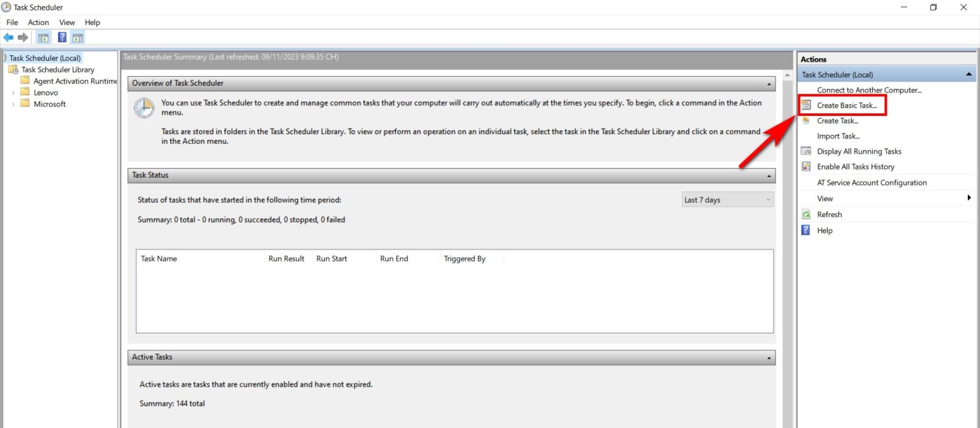Click the Show/Hide Action Pane toolbar icon
980x428 pixels.
pos(78,37)
